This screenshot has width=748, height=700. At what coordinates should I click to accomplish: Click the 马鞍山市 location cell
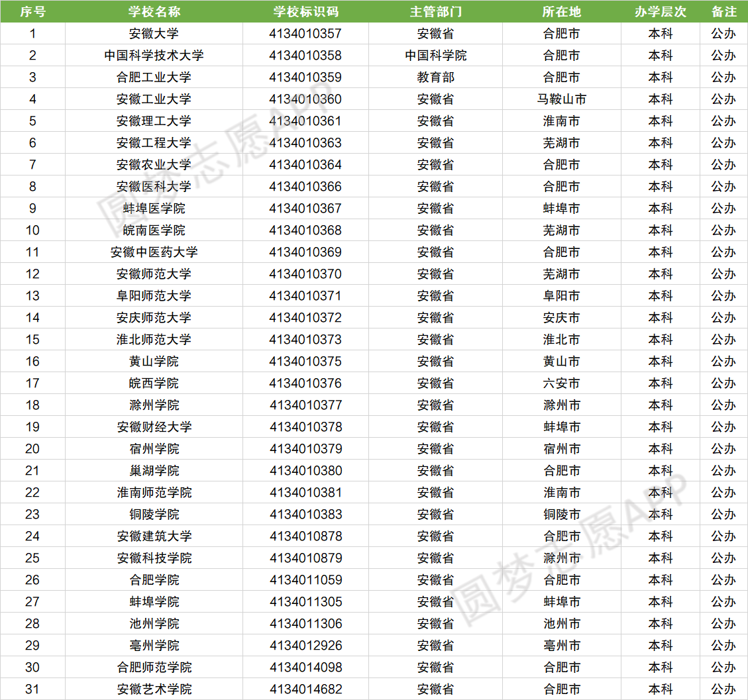(x=561, y=99)
